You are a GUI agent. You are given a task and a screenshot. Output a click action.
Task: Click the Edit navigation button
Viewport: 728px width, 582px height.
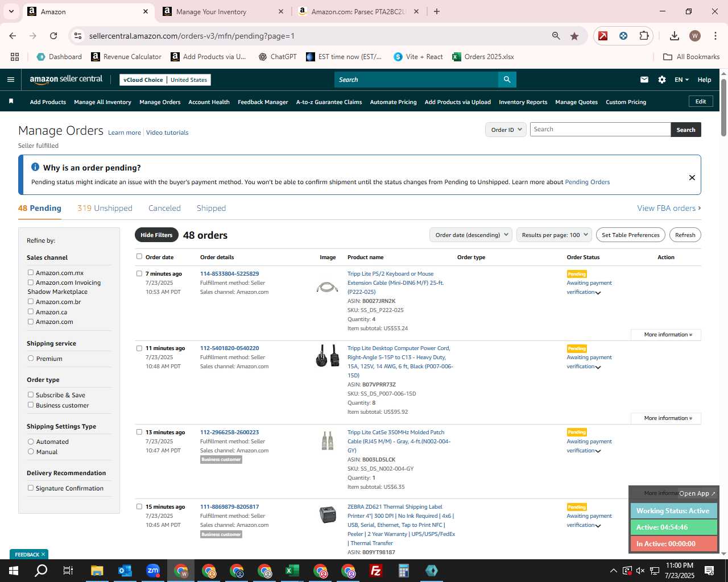701,102
